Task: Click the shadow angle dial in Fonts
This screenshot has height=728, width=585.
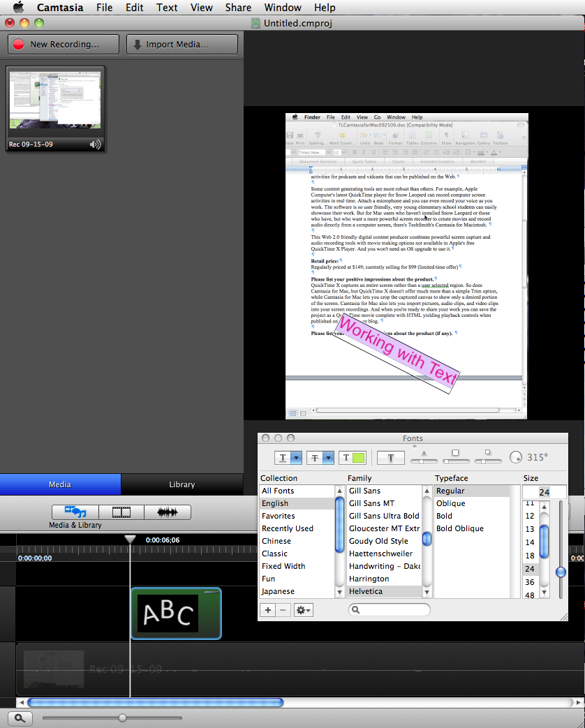Action: pyautogui.click(x=516, y=457)
